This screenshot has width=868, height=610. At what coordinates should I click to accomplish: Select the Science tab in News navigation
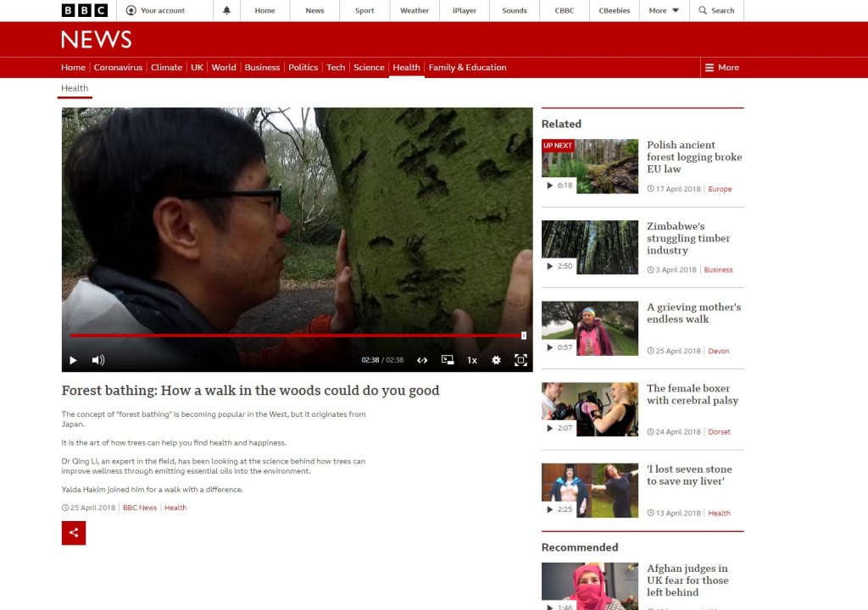[x=369, y=68]
